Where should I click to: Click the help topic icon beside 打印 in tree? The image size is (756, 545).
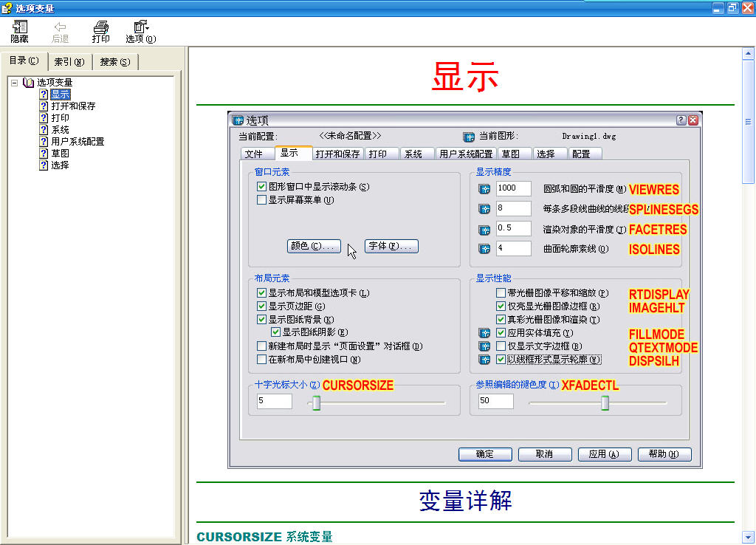coord(44,117)
